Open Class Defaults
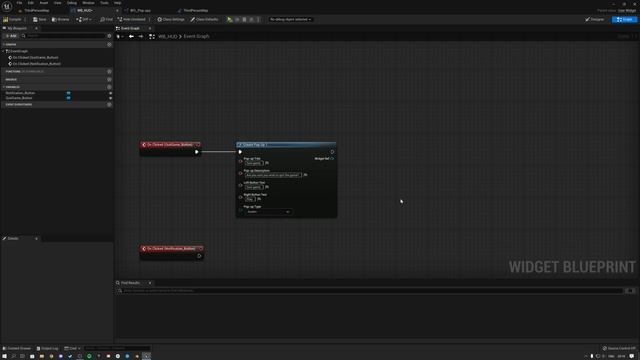This screenshot has width=640, height=360. coord(204,19)
